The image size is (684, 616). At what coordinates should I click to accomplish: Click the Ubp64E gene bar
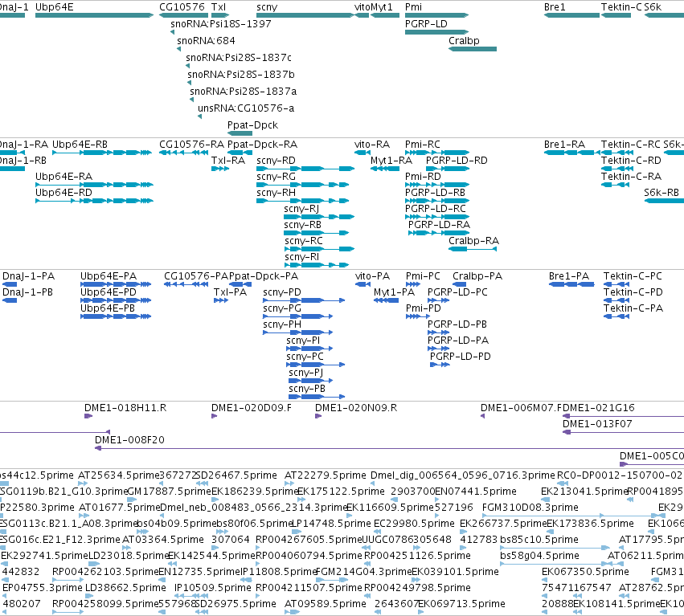tap(94, 15)
